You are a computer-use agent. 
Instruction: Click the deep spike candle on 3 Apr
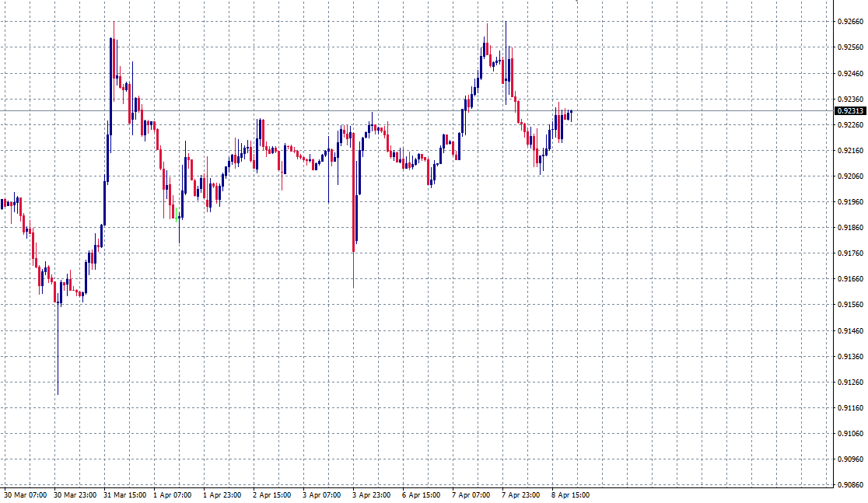click(355, 233)
